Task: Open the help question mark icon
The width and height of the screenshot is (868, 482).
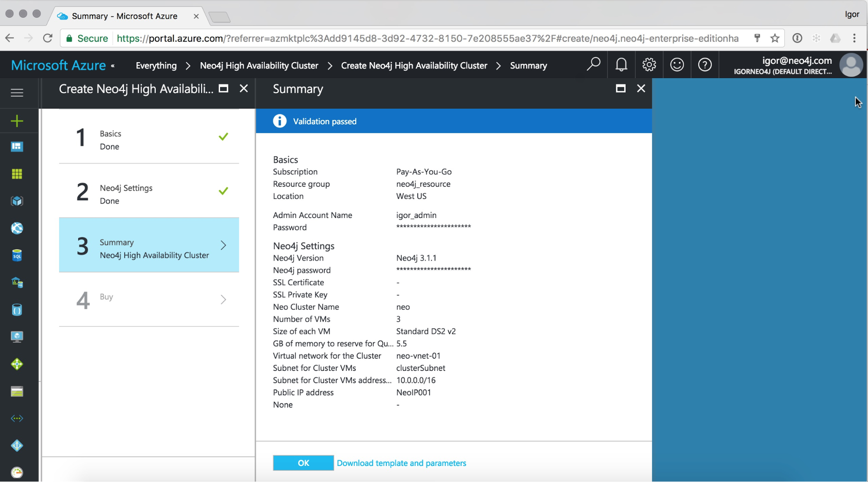Action: point(705,65)
